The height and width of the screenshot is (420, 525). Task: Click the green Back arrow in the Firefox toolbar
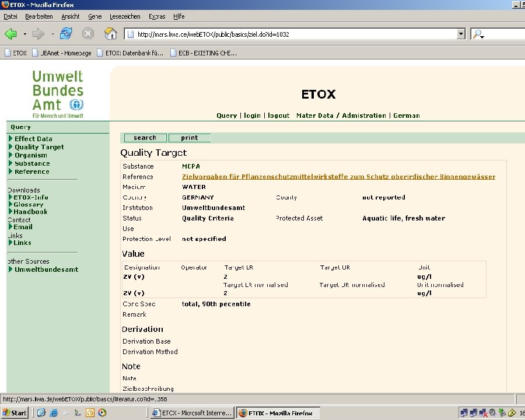click(10, 34)
